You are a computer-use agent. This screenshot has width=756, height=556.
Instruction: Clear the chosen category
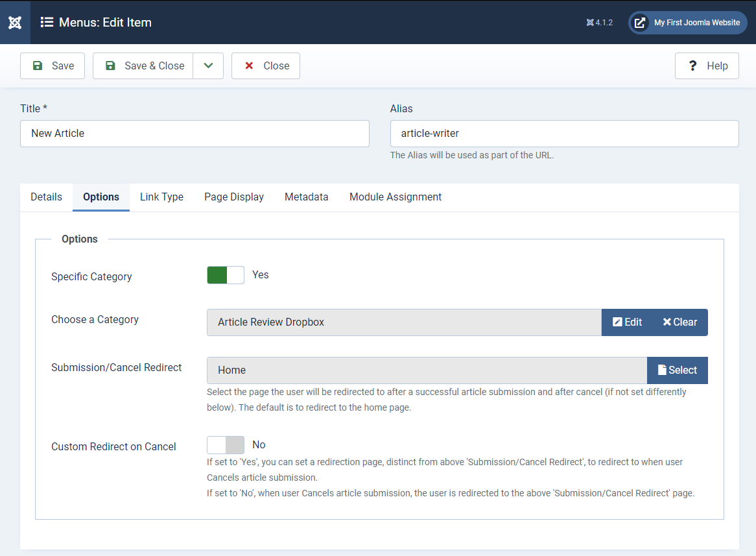coord(680,322)
